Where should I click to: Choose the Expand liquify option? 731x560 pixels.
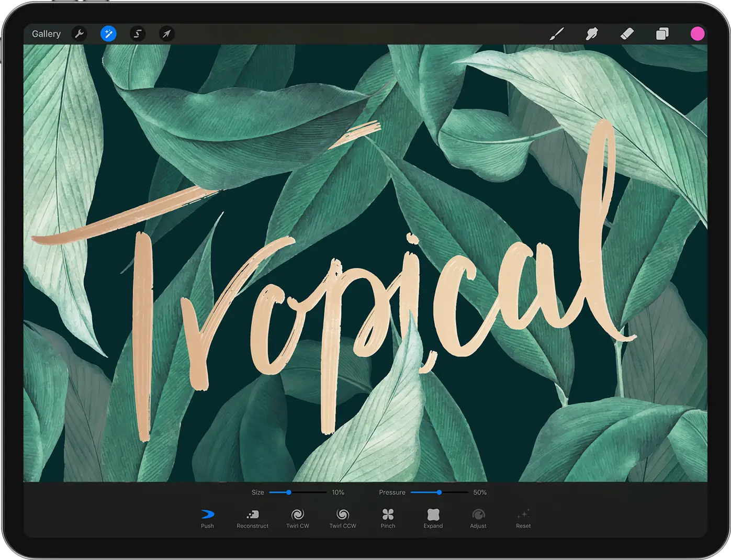pos(433,518)
